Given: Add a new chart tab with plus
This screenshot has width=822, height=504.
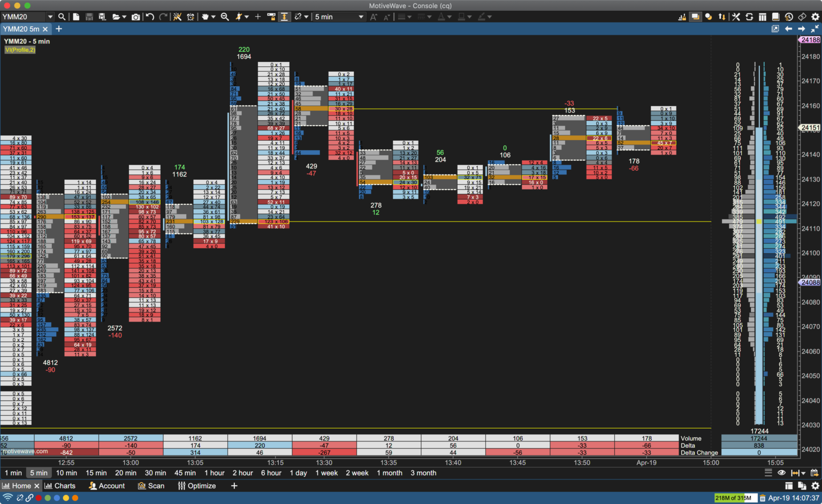Looking at the screenshot, I should click(59, 29).
